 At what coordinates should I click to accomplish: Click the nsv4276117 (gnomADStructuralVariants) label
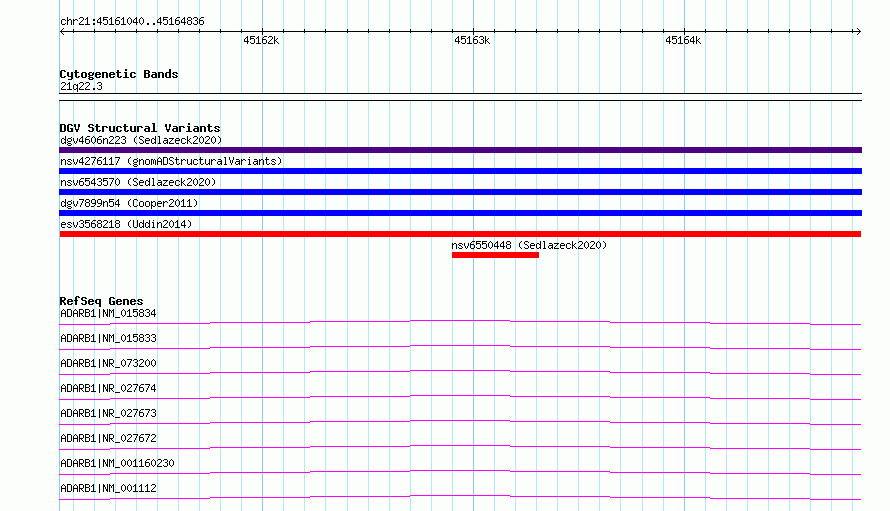coord(171,161)
